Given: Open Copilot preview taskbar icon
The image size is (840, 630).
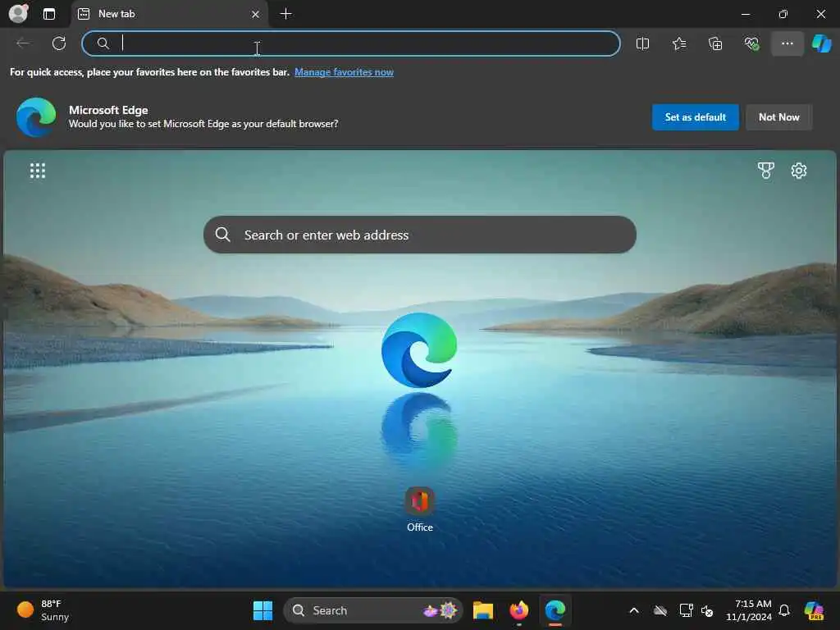Looking at the screenshot, I should [814, 610].
